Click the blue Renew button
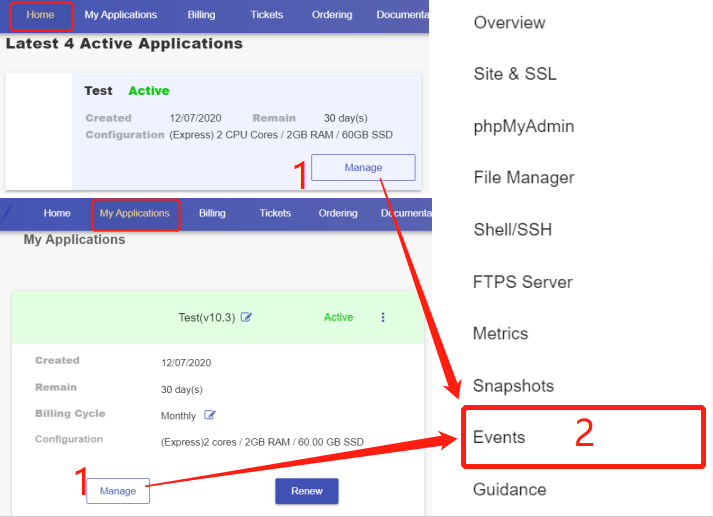This screenshot has height=517, width=713. [307, 491]
